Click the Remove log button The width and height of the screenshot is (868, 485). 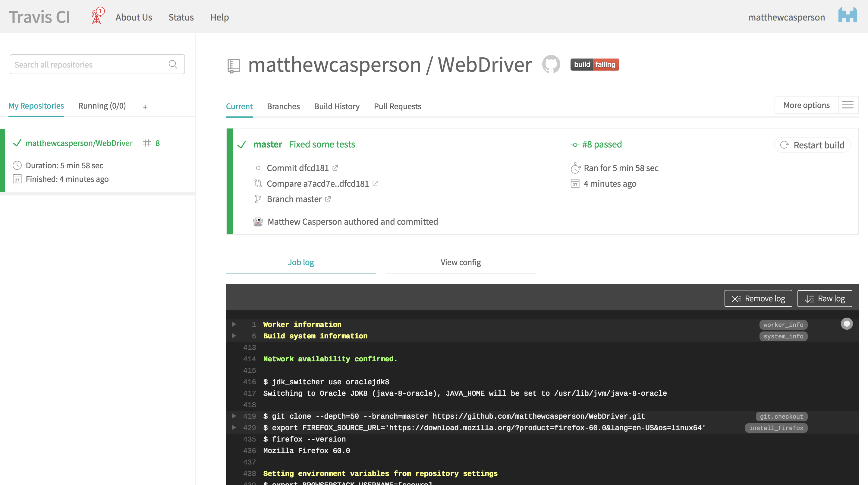[x=758, y=299]
